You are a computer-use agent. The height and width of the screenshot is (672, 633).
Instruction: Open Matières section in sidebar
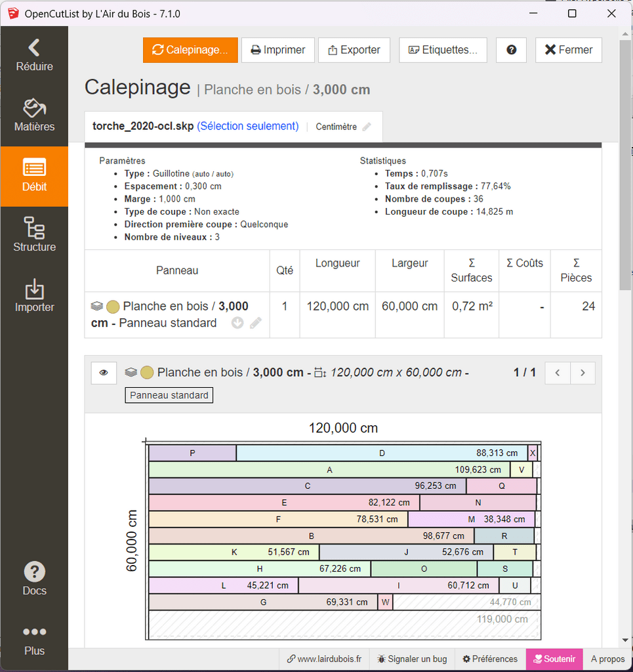34,115
